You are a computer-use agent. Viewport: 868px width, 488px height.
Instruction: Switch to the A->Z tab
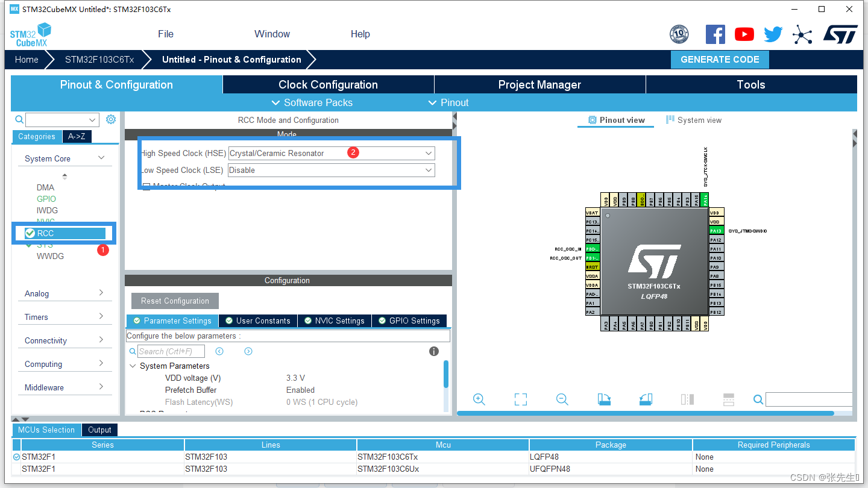(77, 136)
